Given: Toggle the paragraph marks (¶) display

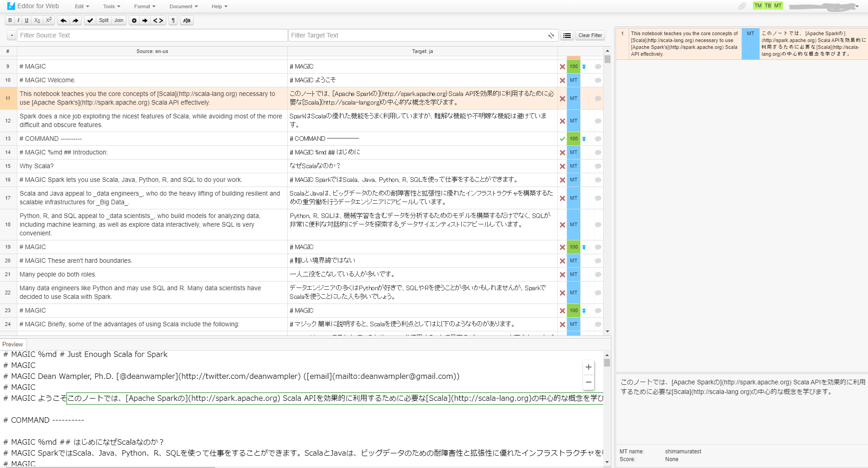Looking at the screenshot, I should pos(173,21).
